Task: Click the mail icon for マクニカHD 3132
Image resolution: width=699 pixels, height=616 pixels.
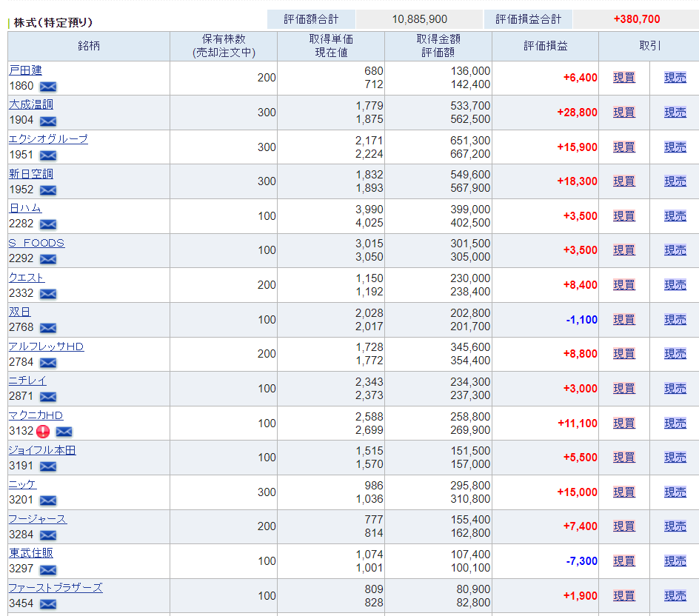Action: (64, 432)
